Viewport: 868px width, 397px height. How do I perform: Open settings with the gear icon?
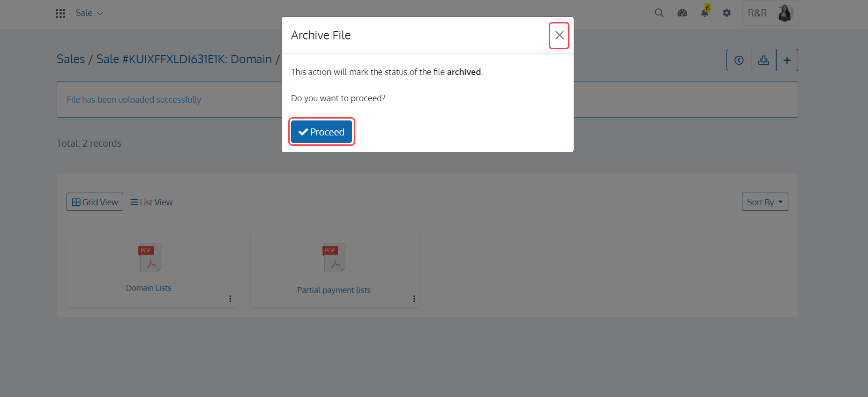coord(727,13)
